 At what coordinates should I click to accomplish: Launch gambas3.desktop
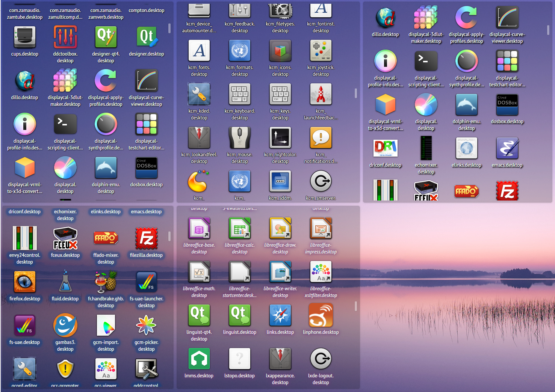pos(65,326)
